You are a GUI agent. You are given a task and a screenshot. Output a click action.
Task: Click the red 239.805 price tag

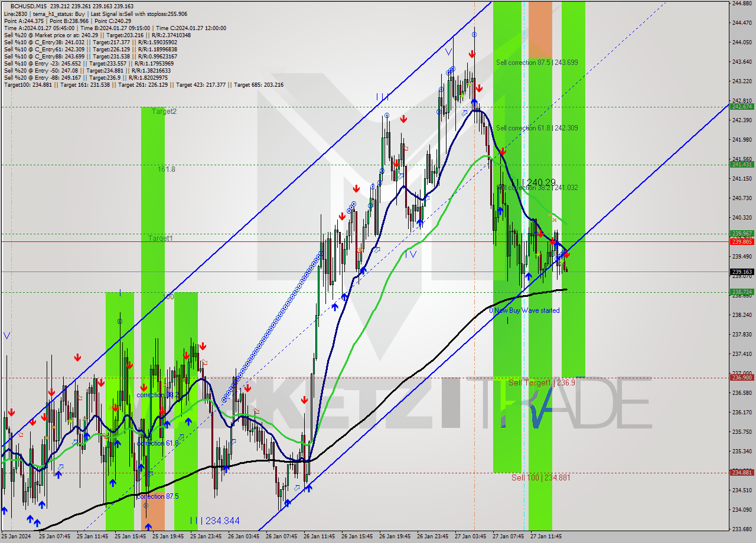tap(742, 241)
